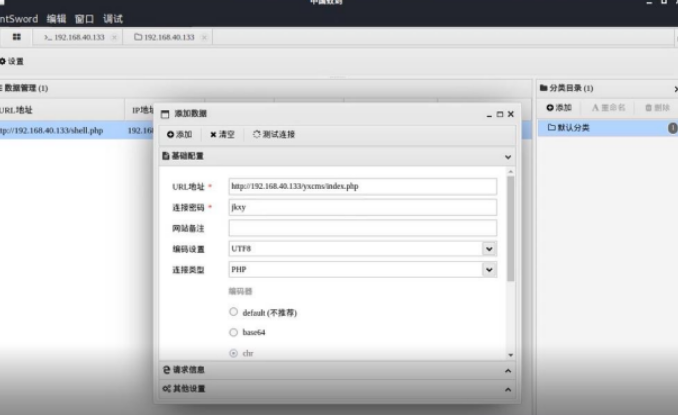Collapse the 基础配置 section

pyautogui.click(x=508, y=156)
